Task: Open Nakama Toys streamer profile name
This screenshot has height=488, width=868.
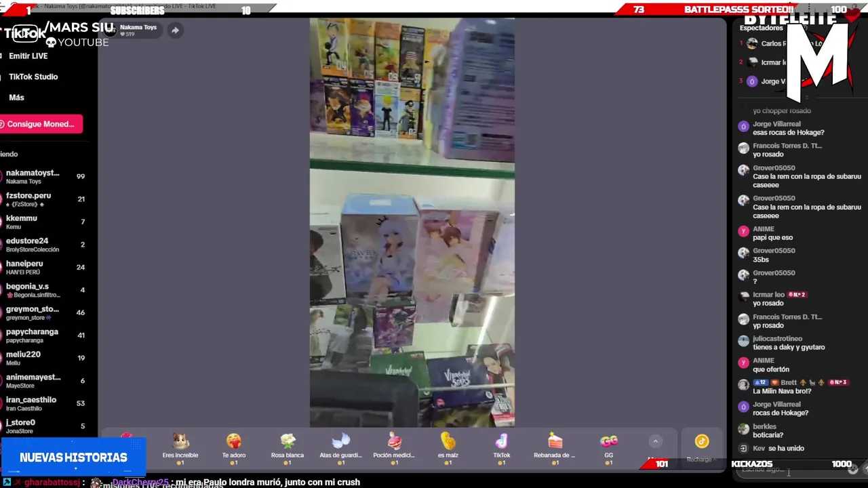Action: pos(138,27)
